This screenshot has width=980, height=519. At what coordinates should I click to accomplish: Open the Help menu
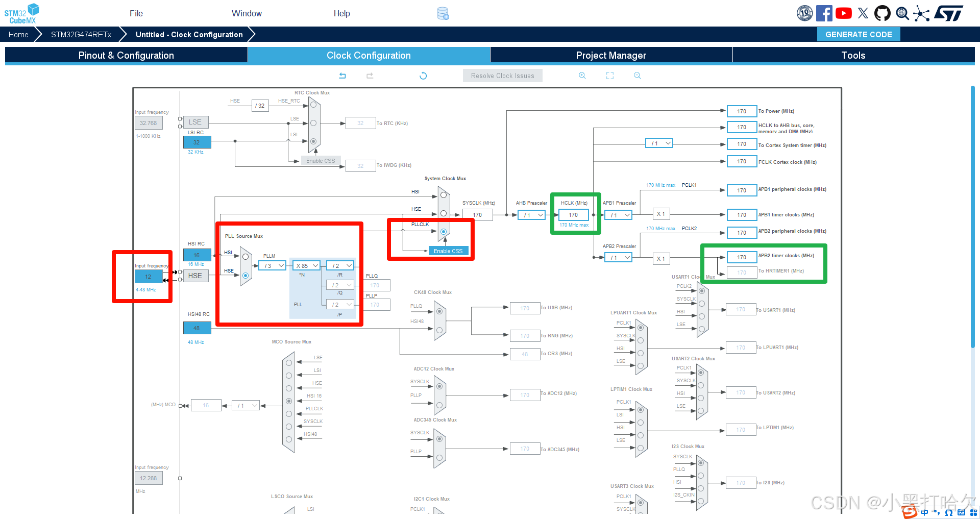(x=342, y=13)
